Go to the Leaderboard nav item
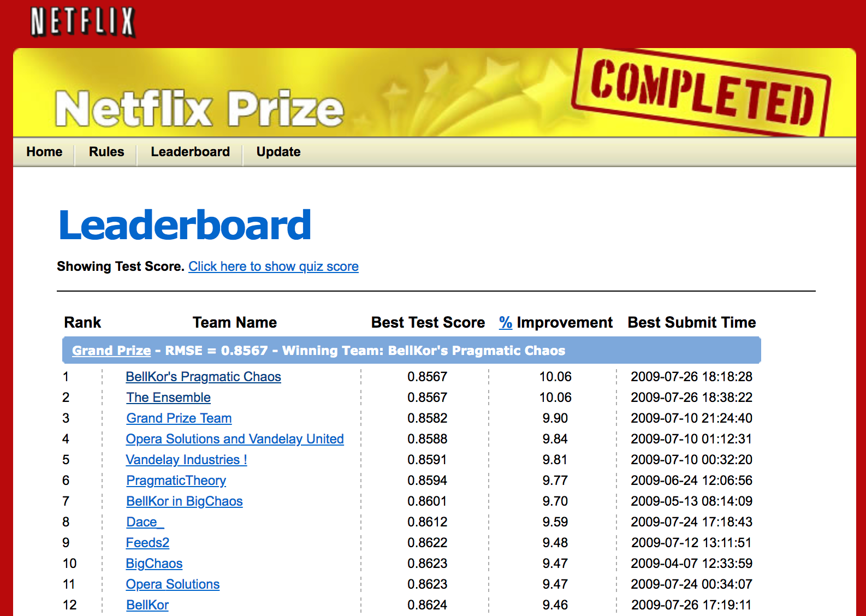 (x=190, y=152)
